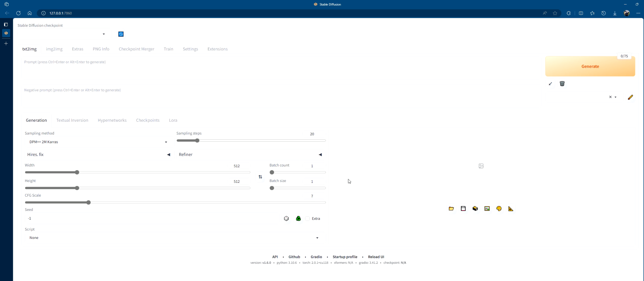Viewport: 644px width, 281px height.
Task: Go to the browser home page
Action: (30, 13)
